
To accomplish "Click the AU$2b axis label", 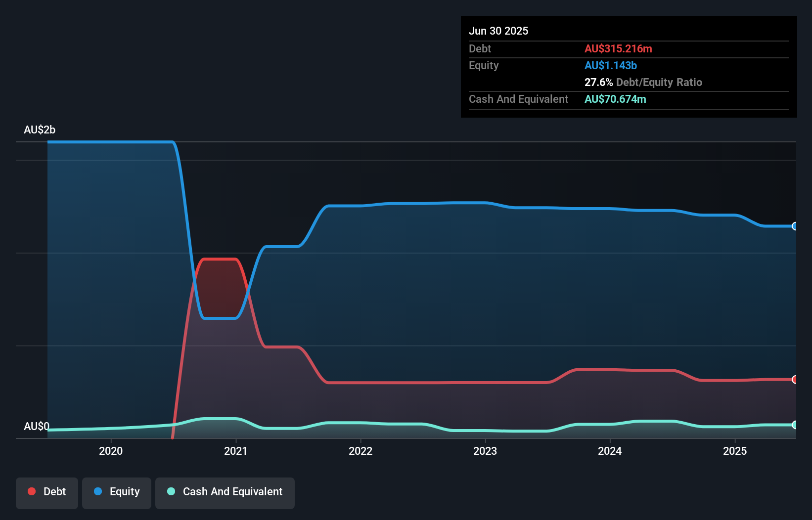I will click(40, 130).
